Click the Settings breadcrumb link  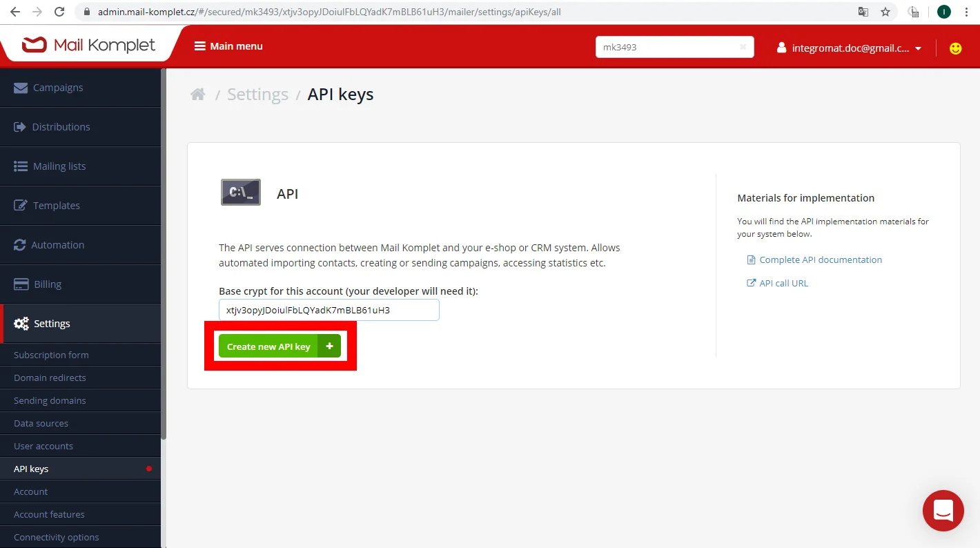[257, 95]
